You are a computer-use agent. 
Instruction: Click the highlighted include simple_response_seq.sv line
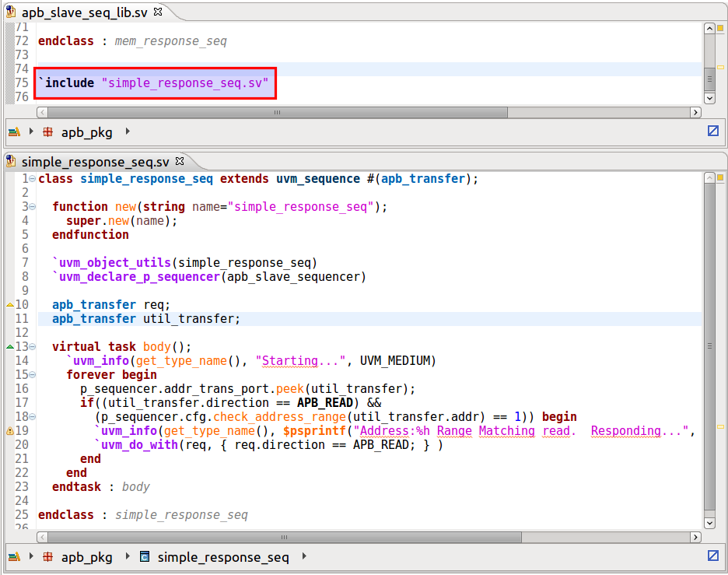(156, 82)
